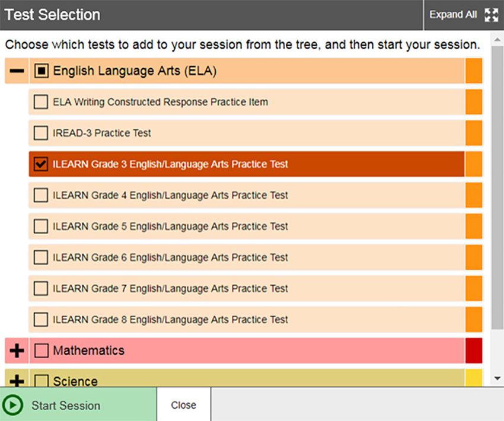This screenshot has width=504, height=421.
Task: Toggle the English Language Arts (ELA) group checkbox
Action: (42, 71)
